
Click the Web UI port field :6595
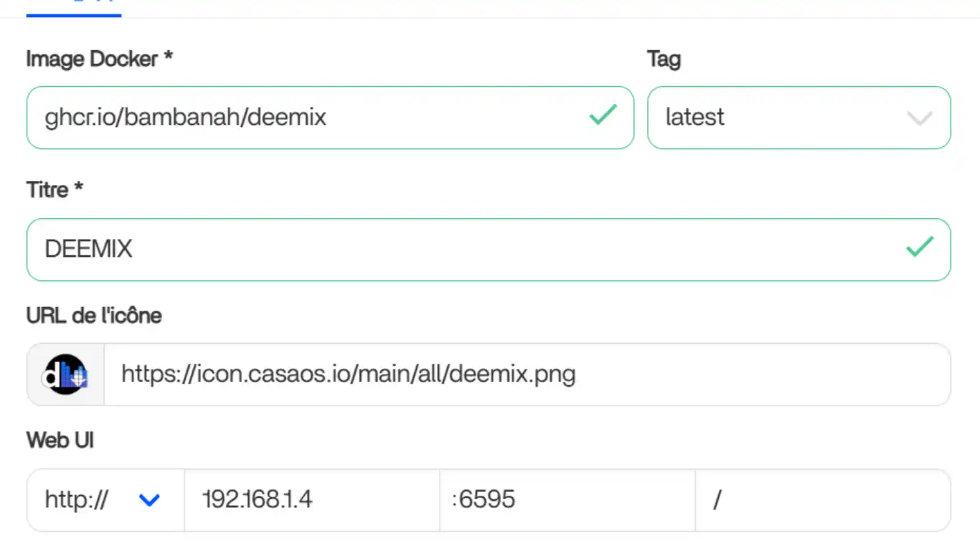pos(567,500)
